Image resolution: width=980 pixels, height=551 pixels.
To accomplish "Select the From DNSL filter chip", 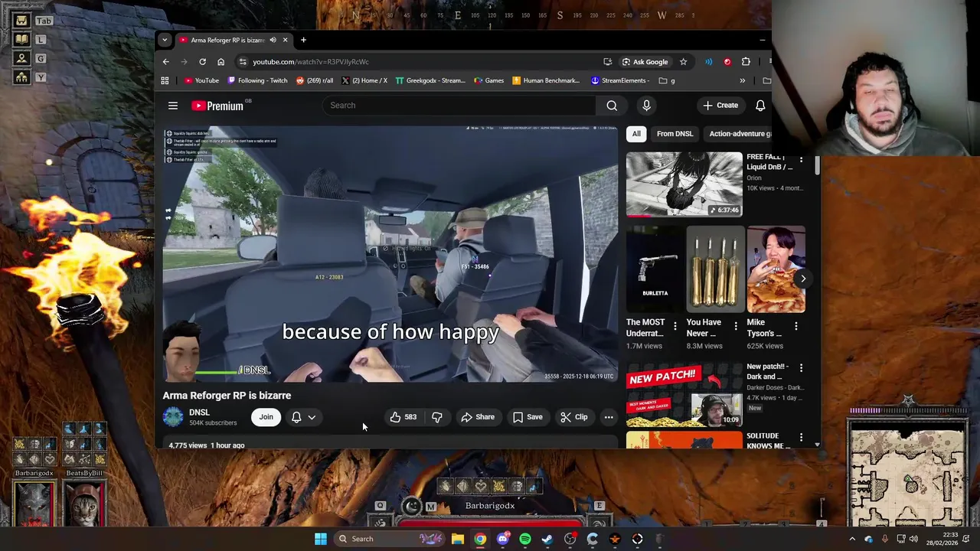I will coord(675,134).
